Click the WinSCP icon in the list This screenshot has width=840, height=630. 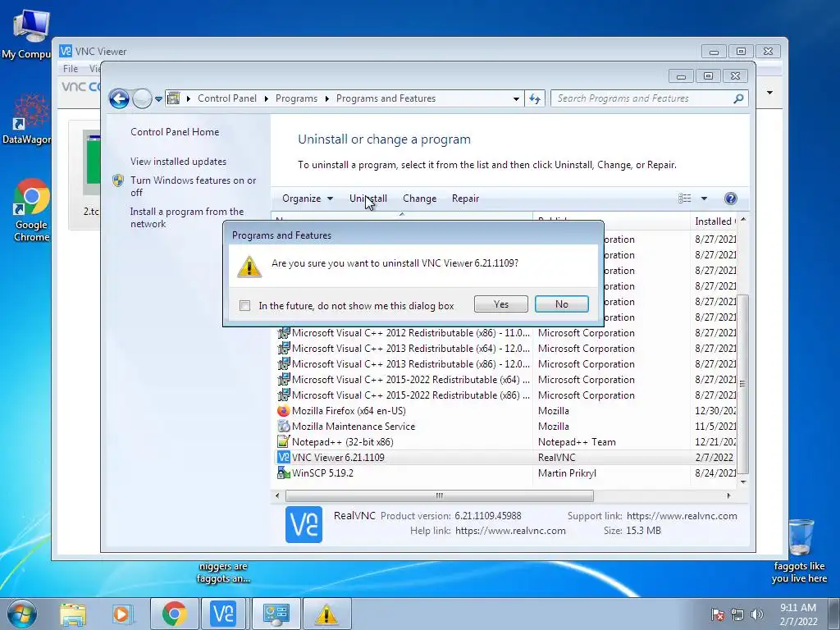[x=283, y=473]
